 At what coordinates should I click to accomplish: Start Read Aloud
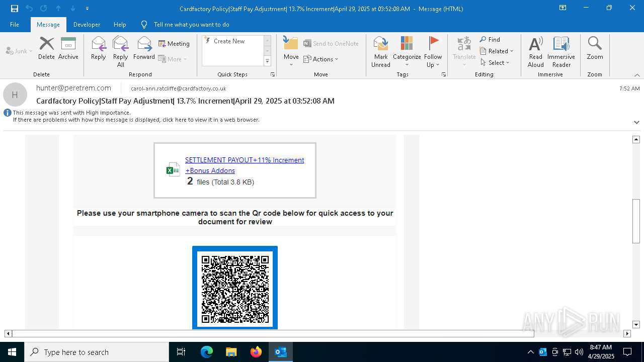pos(536,51)
